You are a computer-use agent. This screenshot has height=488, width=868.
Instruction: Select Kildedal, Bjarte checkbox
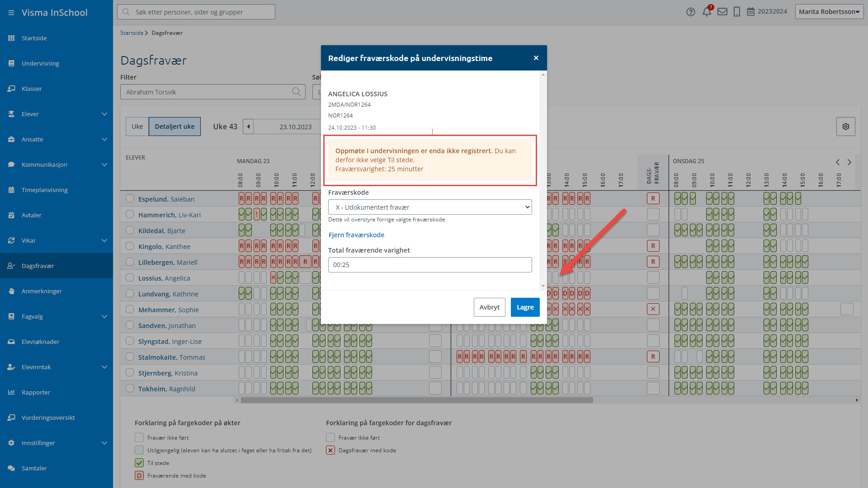130,230
